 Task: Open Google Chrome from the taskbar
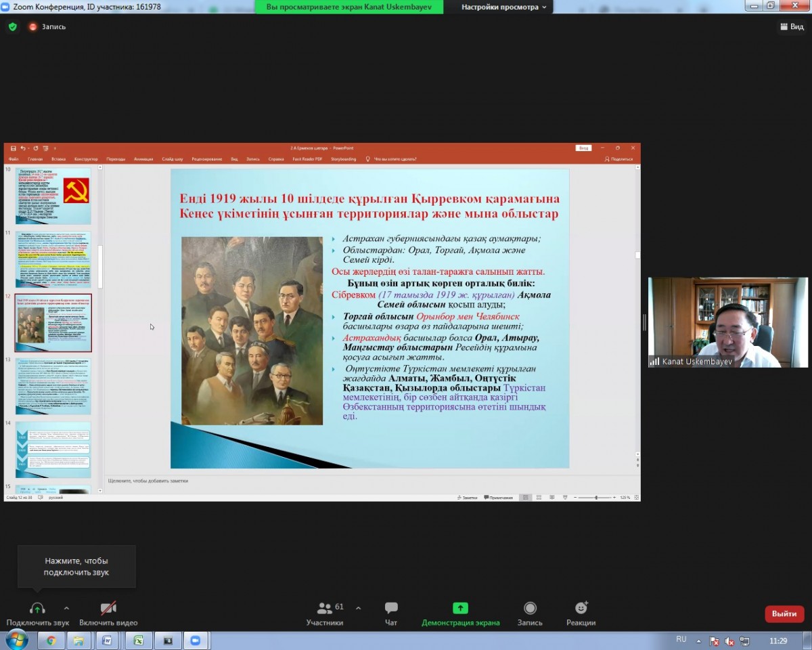click(x=51, y=641)
